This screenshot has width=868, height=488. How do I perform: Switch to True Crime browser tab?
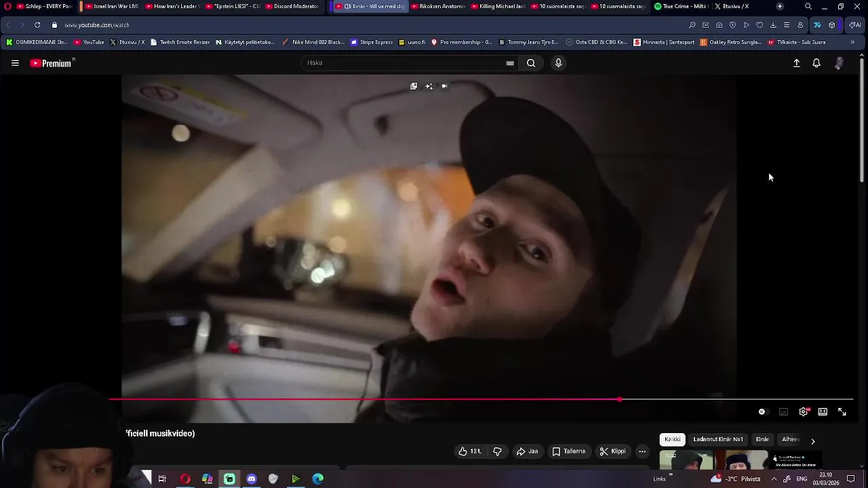680,6
